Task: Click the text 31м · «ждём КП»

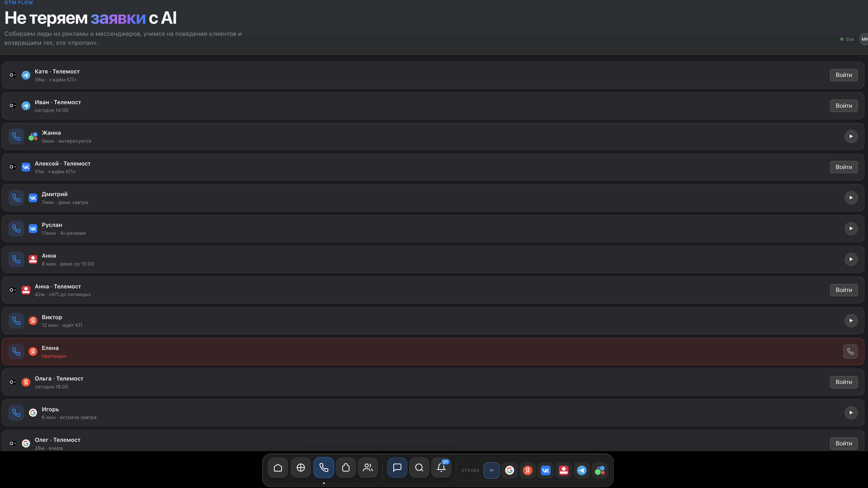Action: click(x=55, y=171)
